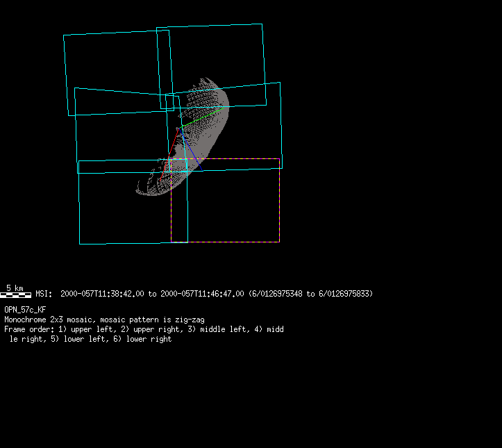The height and width of the screenshot is (448, 502).
Task: Click the '5 km' scale label
Action: [x=15, y=288]
